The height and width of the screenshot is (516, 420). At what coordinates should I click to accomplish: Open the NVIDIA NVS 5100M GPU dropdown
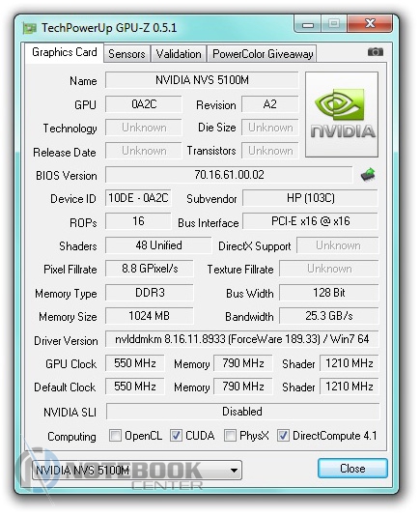pos(137,470)
